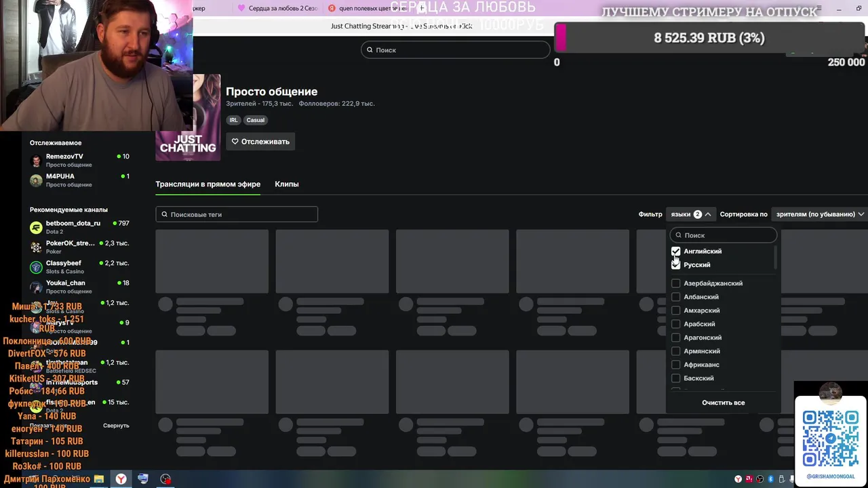Screen dimensions: 868x488
Task: Open Youkai_chan channel avatar
Action: tap(36, 287)
